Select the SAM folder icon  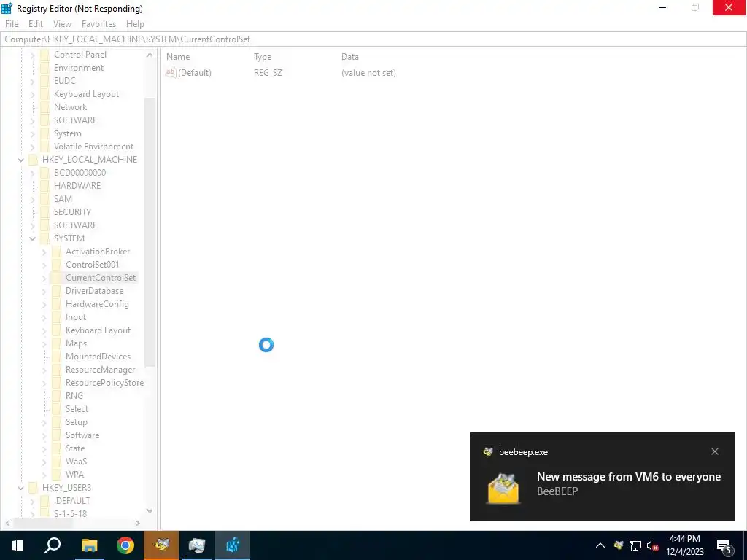(44, 198)
